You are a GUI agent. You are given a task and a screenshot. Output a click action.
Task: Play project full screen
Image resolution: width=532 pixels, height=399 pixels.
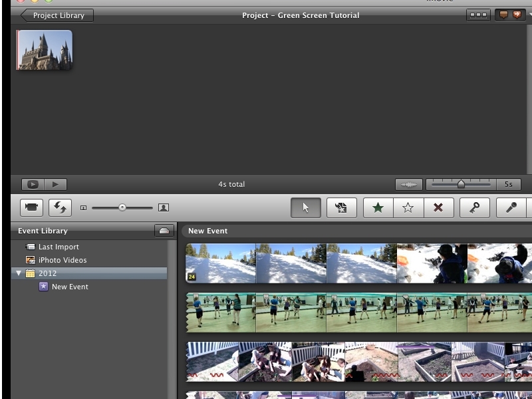coord(33,184)
